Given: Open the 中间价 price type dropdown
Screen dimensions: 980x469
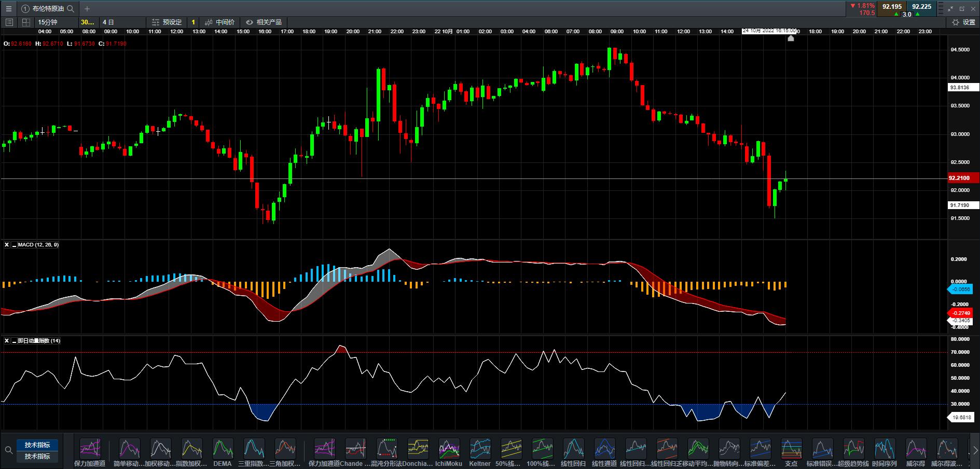Looking at the screenshot, I should tap(219, 22).
